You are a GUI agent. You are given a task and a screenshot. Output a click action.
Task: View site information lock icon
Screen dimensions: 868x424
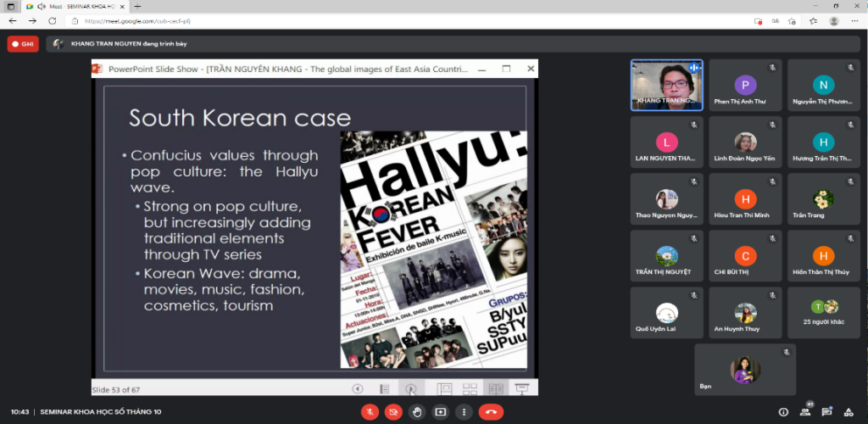pyautogui.click(x=75, y=21)
